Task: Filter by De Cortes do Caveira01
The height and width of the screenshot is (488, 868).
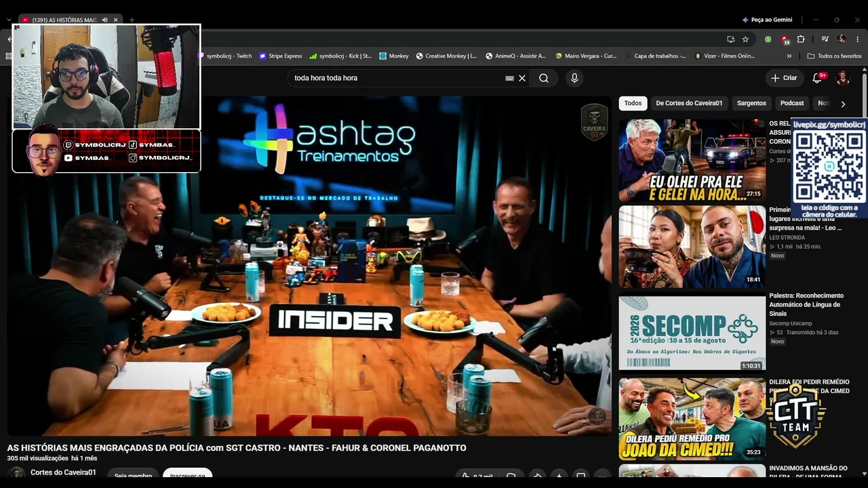Action: 689,103
